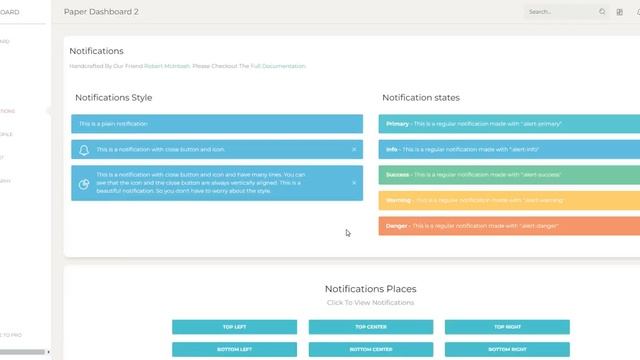This screenshot has width=640, height=360.
Task: Click the BOTTOM CENTER notification button
Action: [371, 349]
